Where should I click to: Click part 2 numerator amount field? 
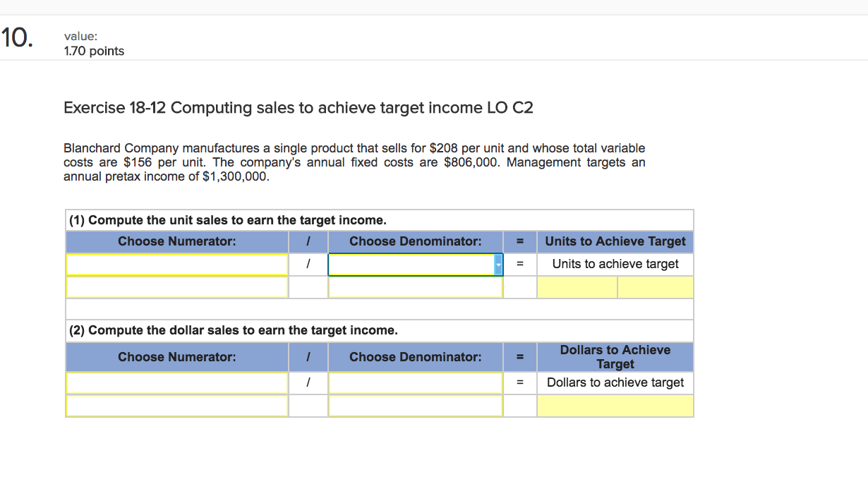coord(177,406)
